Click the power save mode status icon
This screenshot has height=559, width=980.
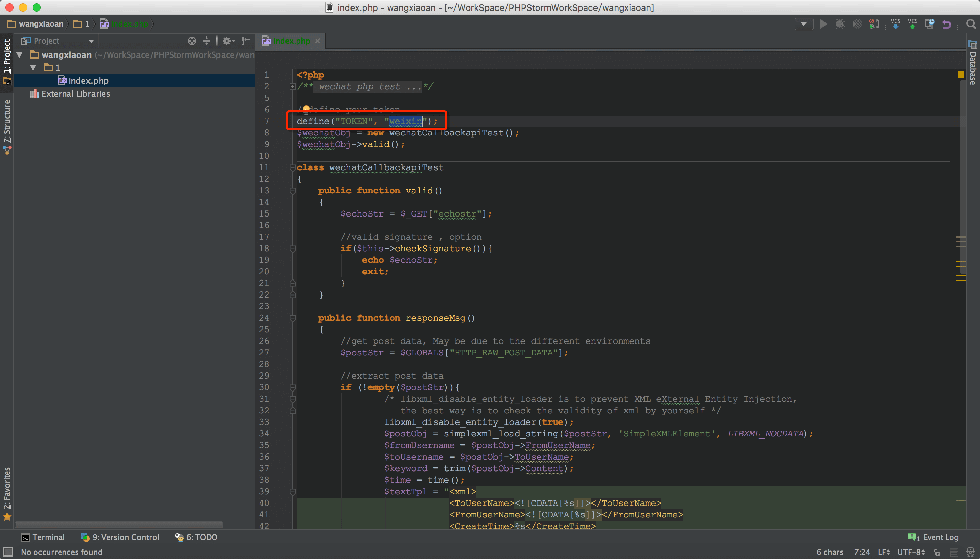954,552
